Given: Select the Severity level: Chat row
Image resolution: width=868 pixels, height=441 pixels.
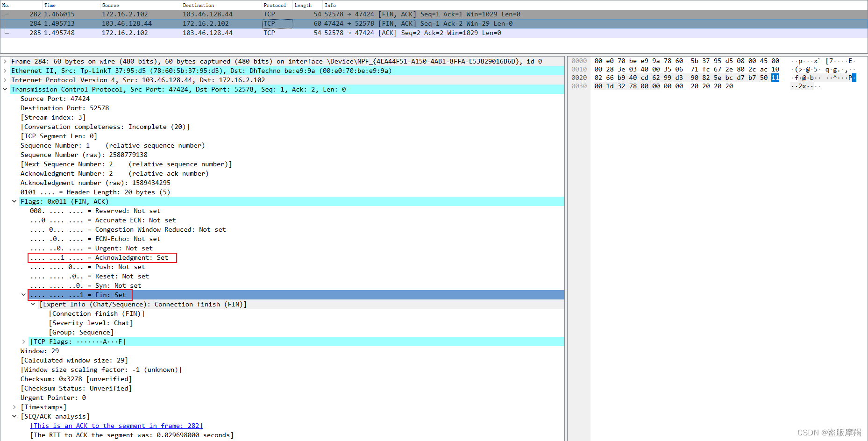Looking at the screenshot, I should (x=91, y=323).
